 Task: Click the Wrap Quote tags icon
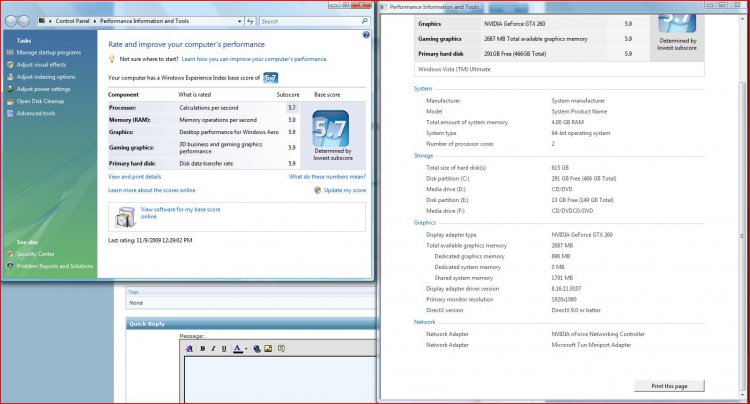(281, 349)
